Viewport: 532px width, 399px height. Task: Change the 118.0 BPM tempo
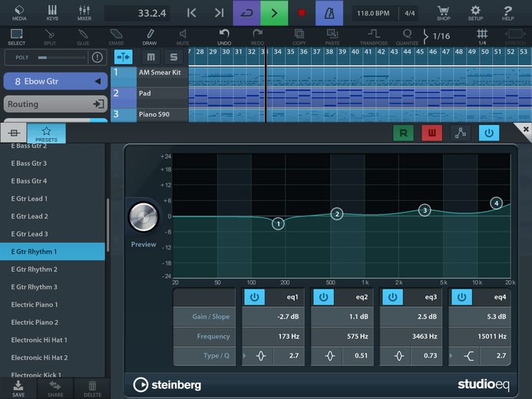(373, 13)
